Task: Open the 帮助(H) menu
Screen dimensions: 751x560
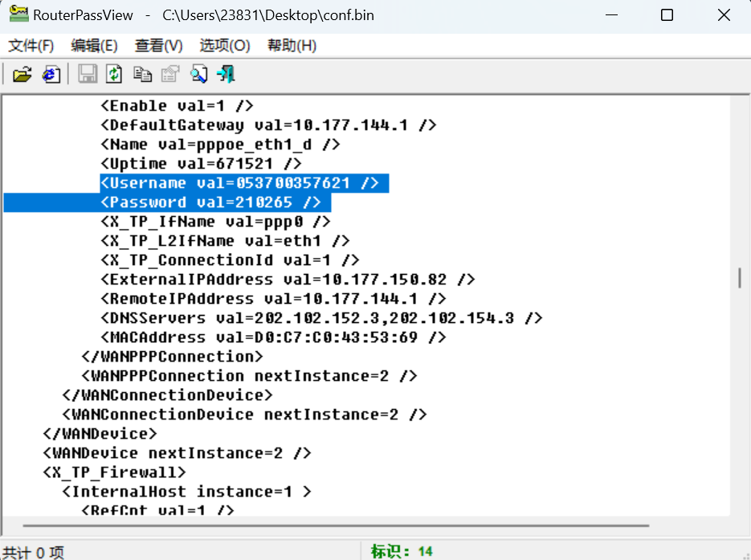Action: [292, 46]
